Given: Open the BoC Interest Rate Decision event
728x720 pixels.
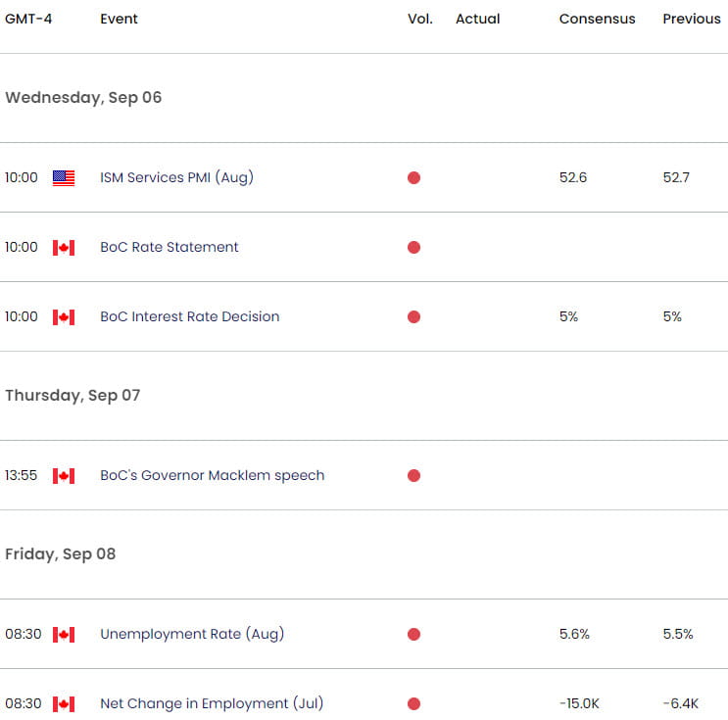Looking at the screenshot, I should tap(190, 316).
